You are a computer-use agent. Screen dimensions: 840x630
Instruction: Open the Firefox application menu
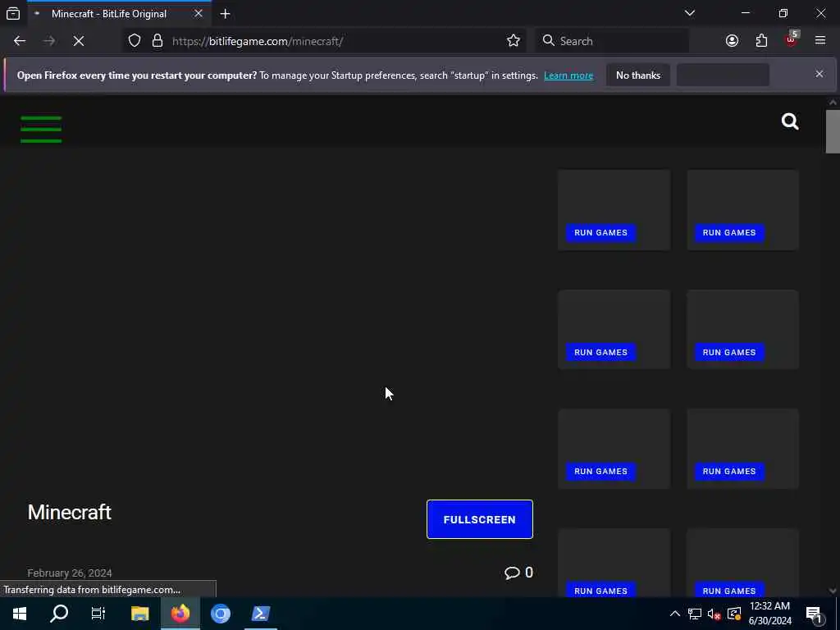(820, 41)
